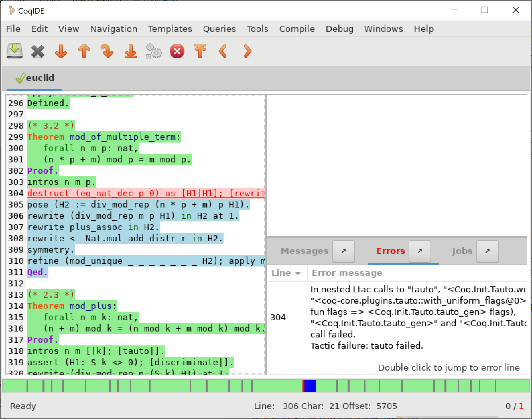
Task: Click the previous occurrence left chevron
Action: tap(223, 51)
